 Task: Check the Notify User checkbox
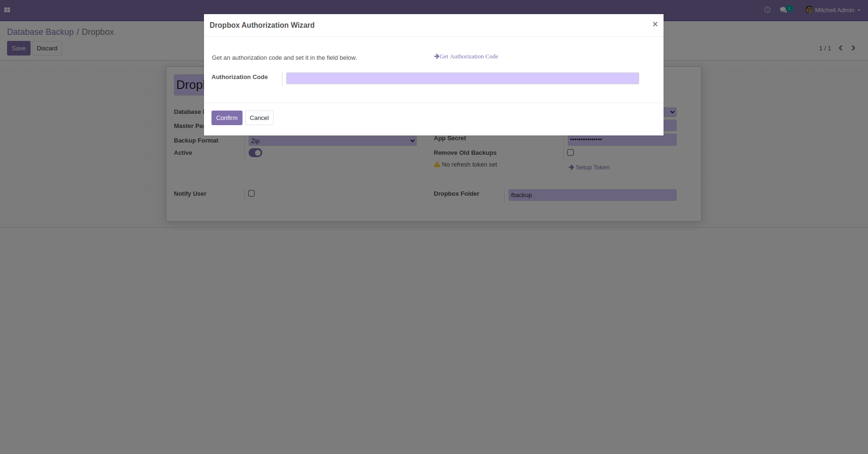251,193
